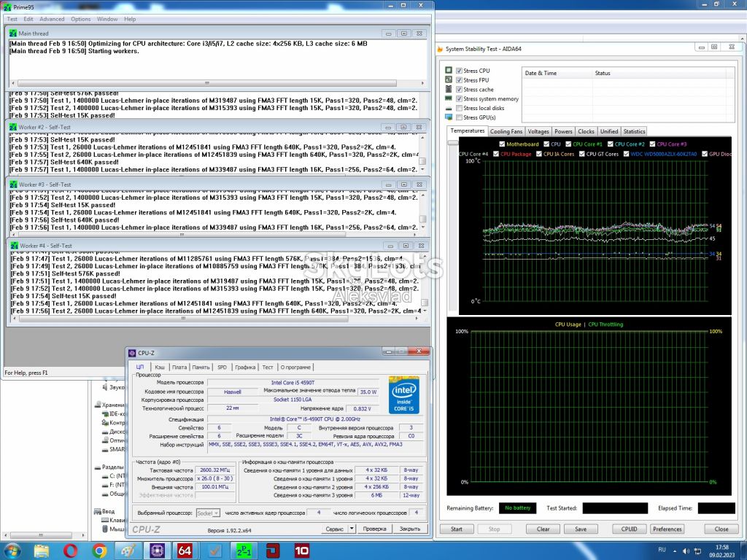Uncheck Stress CPU checkbox
Image resolution: width=747 pixels, height=560 pixels.
pos(460,71)
